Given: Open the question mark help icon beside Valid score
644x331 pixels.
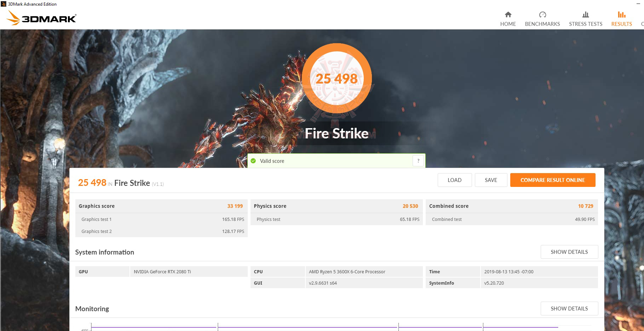Looking at the screenshot, I should coord(418,160).
